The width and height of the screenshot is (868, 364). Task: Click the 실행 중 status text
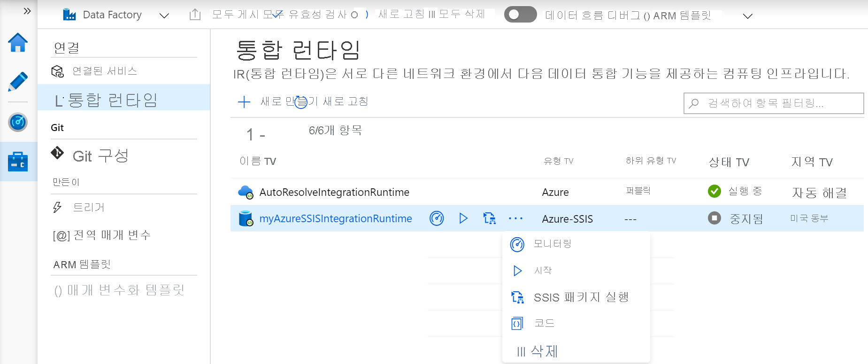click(745, 191)
